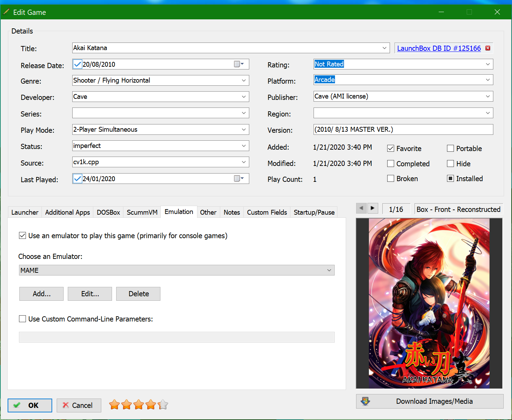
Task: Open the Platform dropdown
Action: coord(488,80)
